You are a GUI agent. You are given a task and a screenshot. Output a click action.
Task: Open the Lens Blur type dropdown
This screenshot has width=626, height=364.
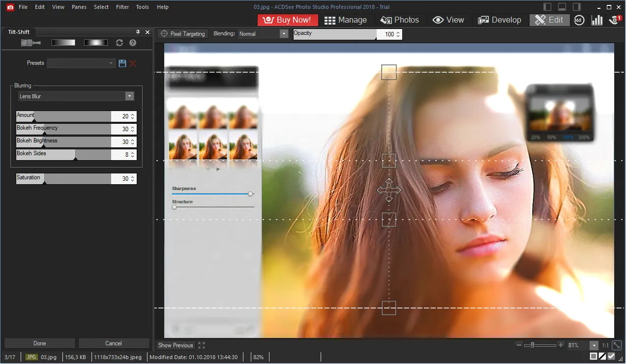76,96
